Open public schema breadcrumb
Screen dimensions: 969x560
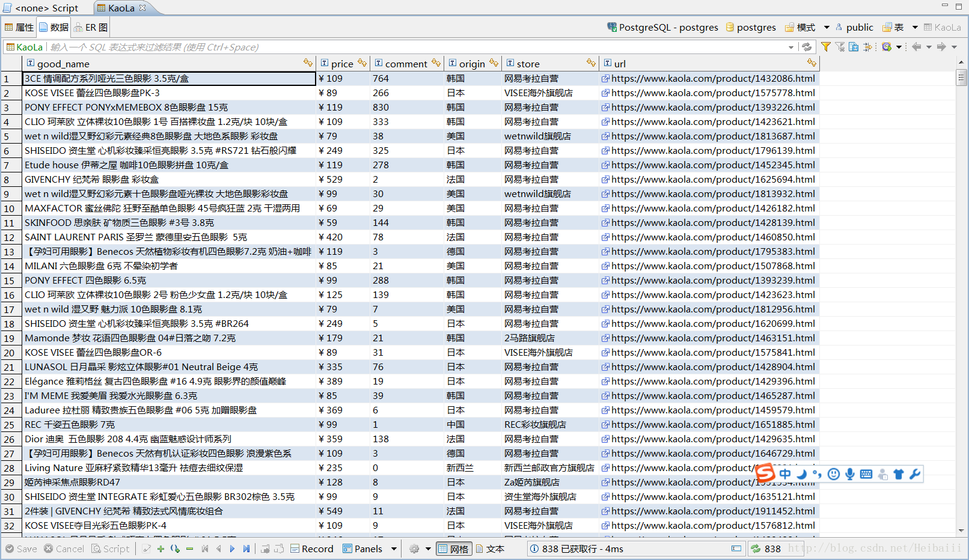[854, 27]
